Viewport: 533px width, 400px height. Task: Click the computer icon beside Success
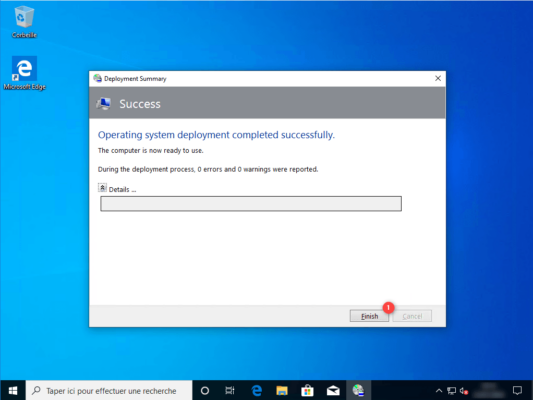pyautogui.click(x=104, y=103)
